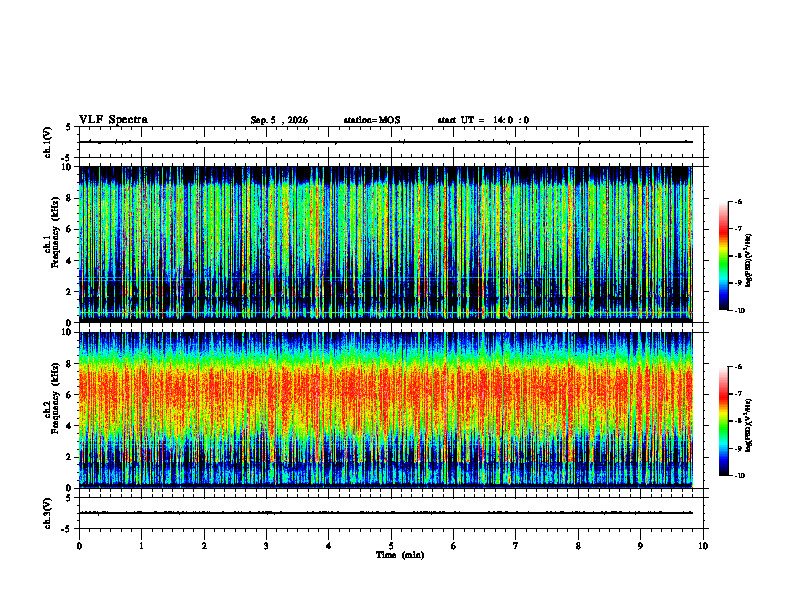Click the 2 minute tick label on time axis
The image size is (792, 612).
[x=204, y=546]
